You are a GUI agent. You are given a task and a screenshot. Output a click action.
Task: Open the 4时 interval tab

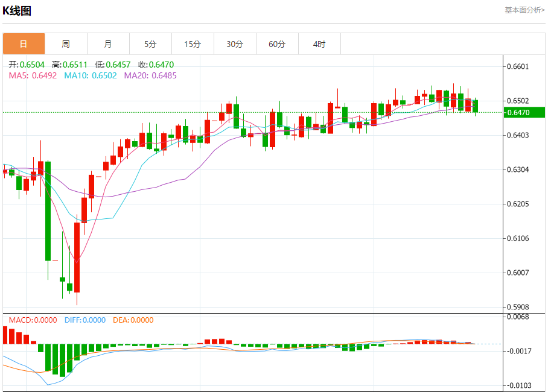coord(320,44)
